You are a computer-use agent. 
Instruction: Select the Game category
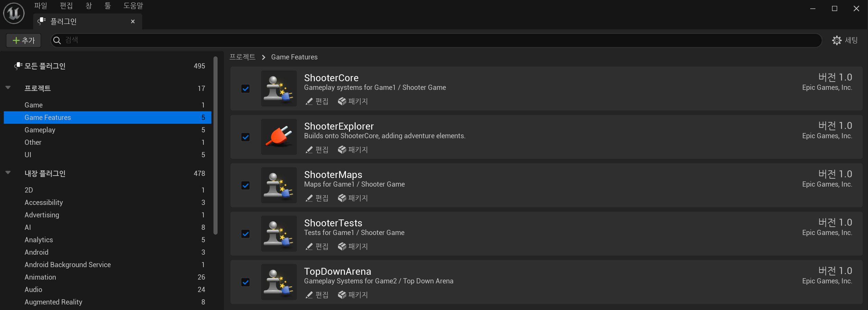point(108,105)
